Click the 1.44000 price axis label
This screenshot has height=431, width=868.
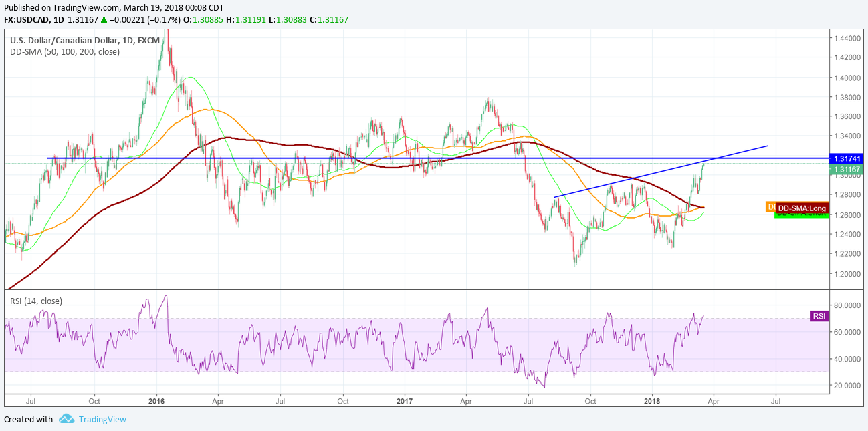point(848,39)
